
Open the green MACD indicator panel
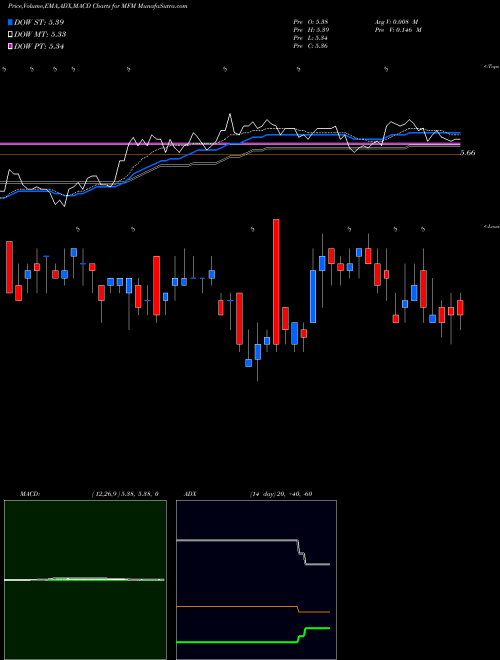[x=85, y=580]
